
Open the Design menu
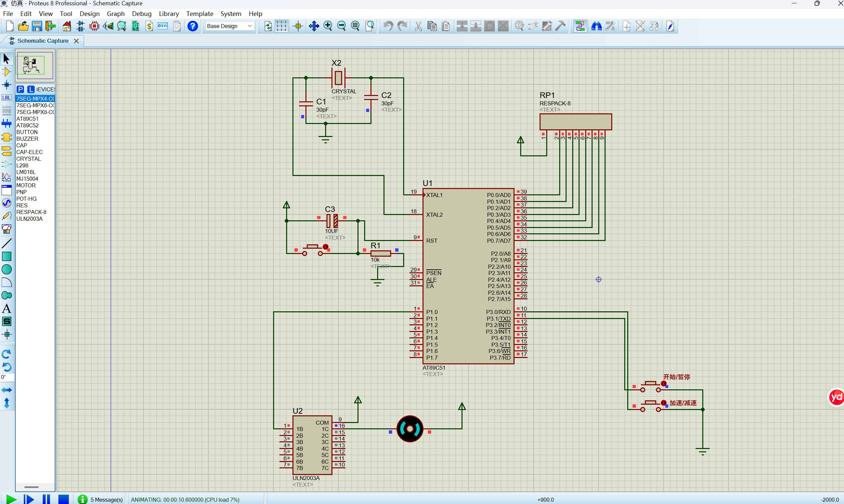coord(89,14)
